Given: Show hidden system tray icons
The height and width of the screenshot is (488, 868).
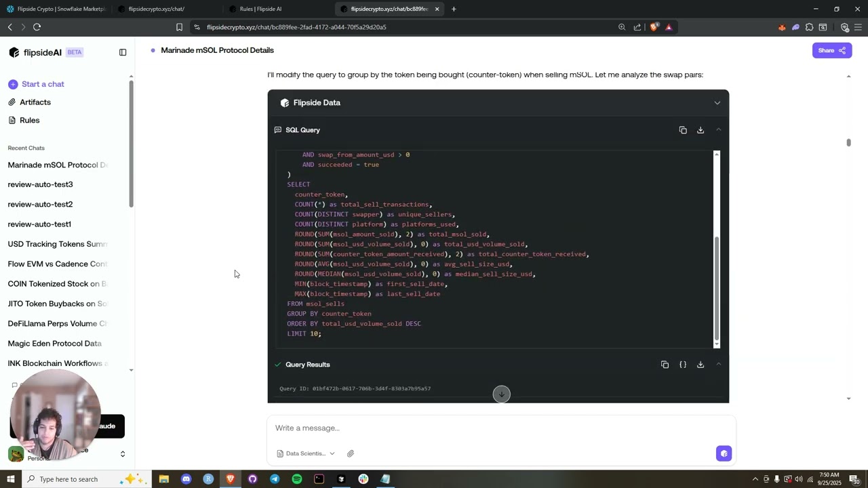Looking at the screenshot, I should [x=755, y=479].
